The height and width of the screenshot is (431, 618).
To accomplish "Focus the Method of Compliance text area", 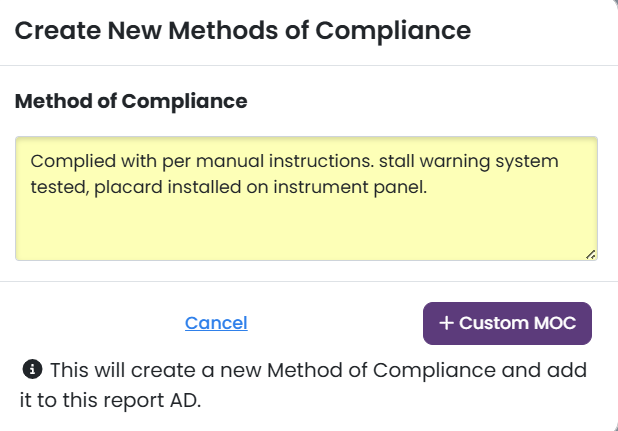I will click(306, 198).
